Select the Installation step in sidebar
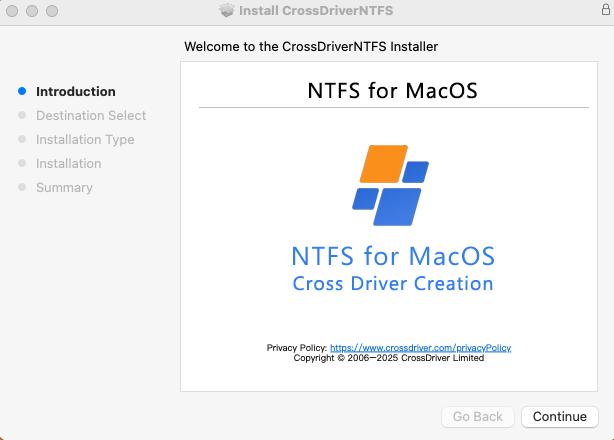This screenshot has width=614, height=440. (x=69, y=163)
